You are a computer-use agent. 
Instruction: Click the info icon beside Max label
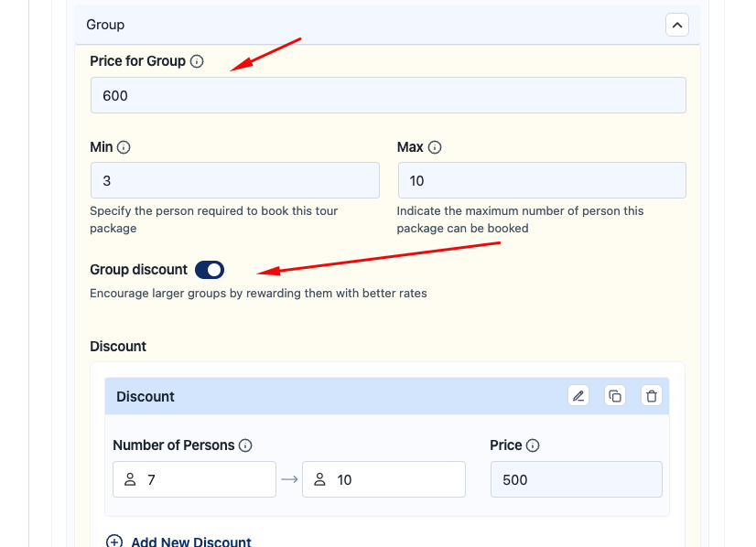pos(435,147)
